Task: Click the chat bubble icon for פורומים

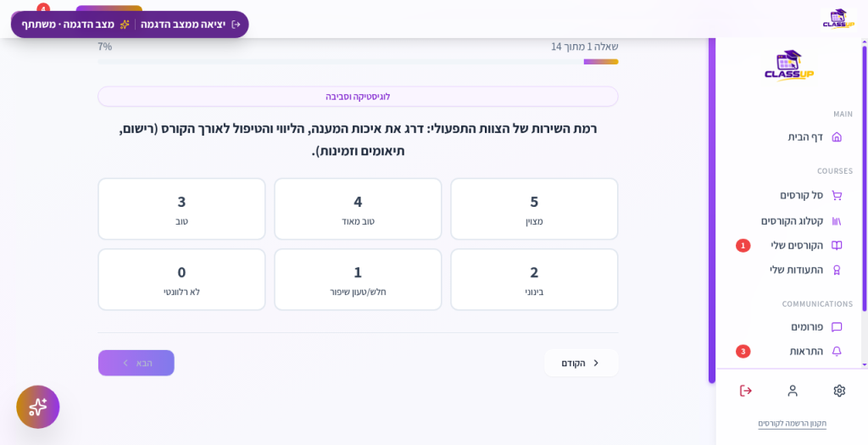Action: coord(837,327)
